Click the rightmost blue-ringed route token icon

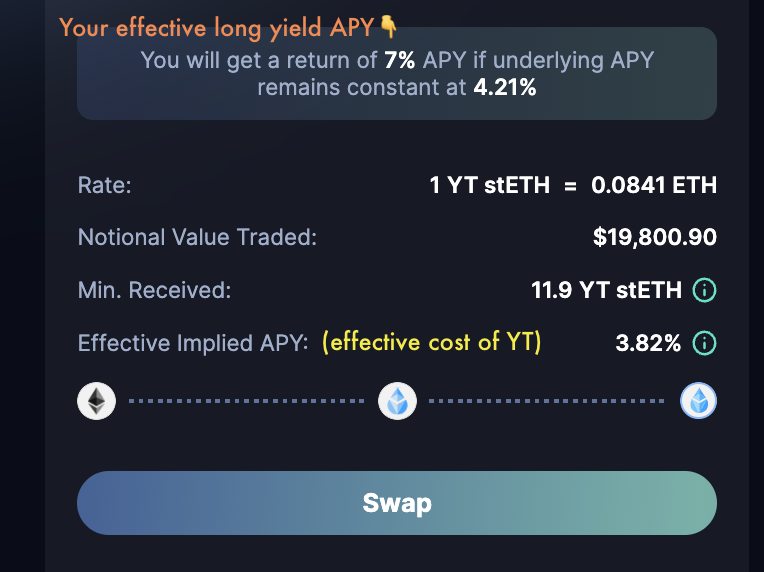point(698,402)
